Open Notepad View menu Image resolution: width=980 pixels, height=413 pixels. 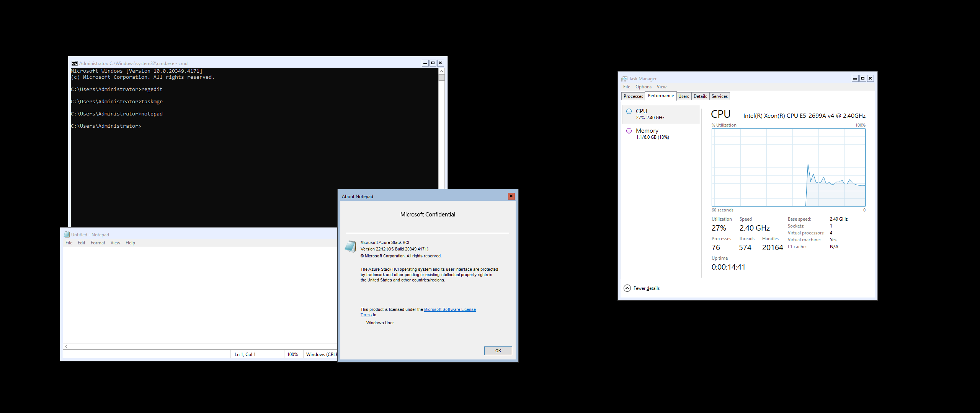click(x=115, y=243)
